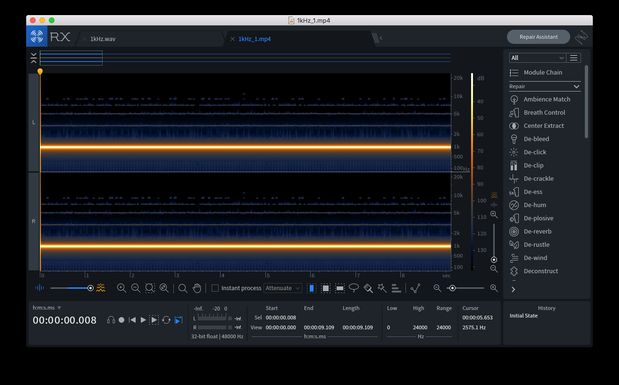Select the time selection tool

pyautogui.click(x=312, y=288)
